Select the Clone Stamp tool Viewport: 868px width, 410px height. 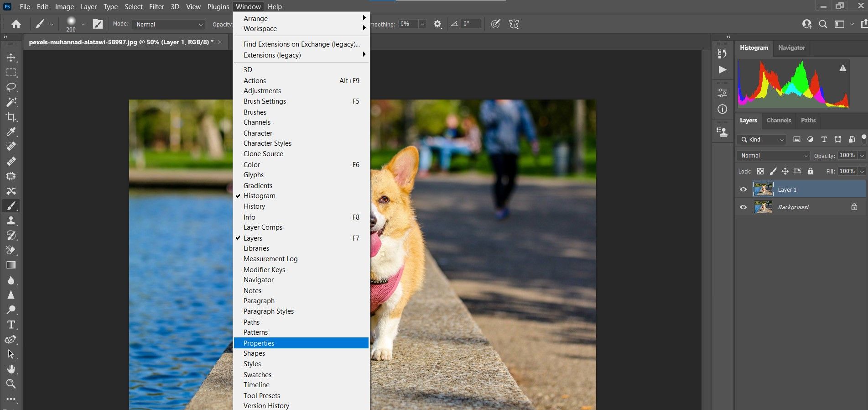[x=11, y=221]
